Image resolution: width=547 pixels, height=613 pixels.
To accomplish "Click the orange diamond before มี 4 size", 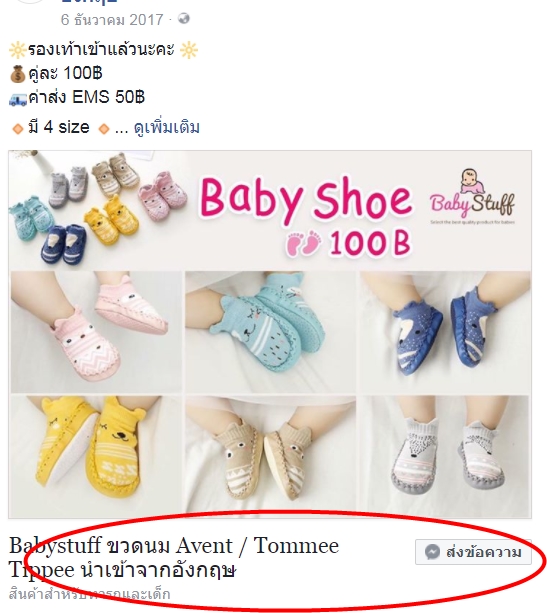I will [18, 129].
